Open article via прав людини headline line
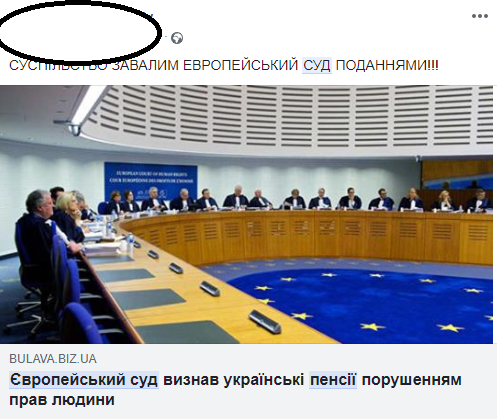Screen dimensions: 497x419 [x=62, y=399]
